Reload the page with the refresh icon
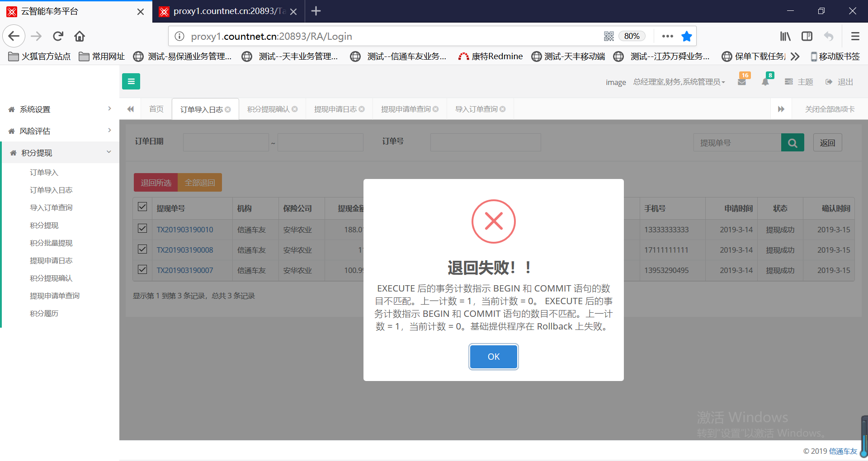Viewport: 868px width, 461px height. (x=58, y=36)
